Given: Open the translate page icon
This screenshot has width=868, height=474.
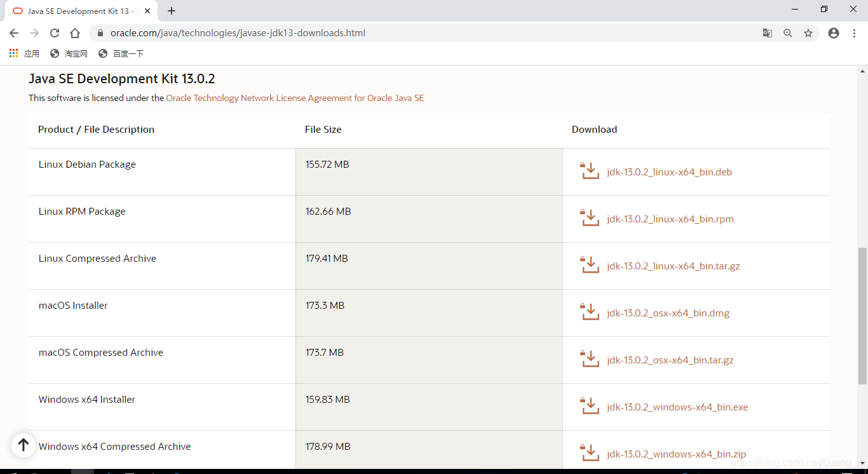Looking at the screenshot, I should [x=768, y=33].
